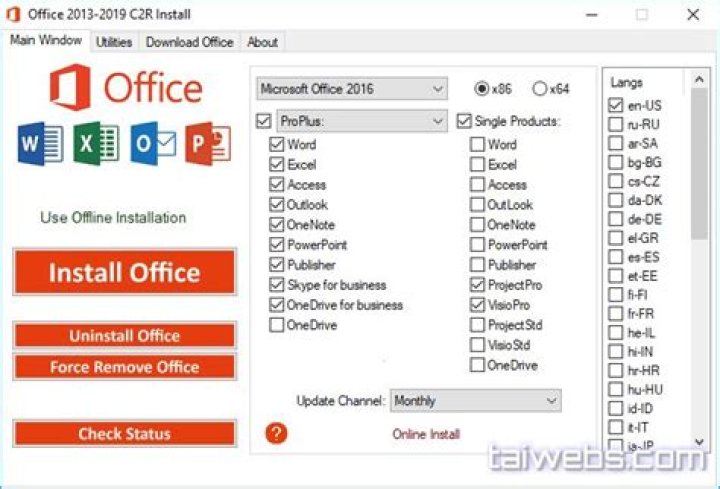The height and width of the screenshot is (489, 720).
Task: Open the Update Channel Monthly dropdown
Action: click(476, 401)
